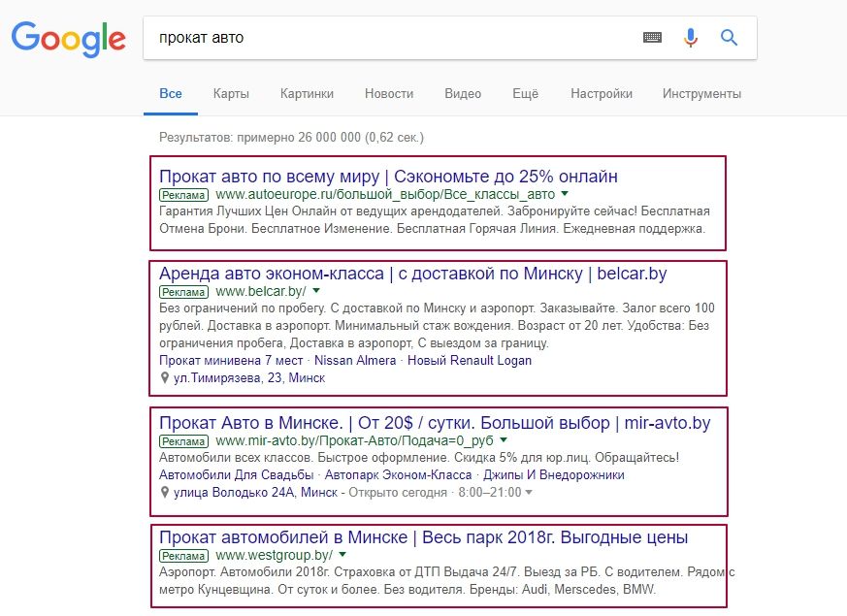The height and width of the screenshot is (616, 847).
Task: Expand dropdown arrow beside autoeurope.ru URL
Action: (x=565, y=193)
